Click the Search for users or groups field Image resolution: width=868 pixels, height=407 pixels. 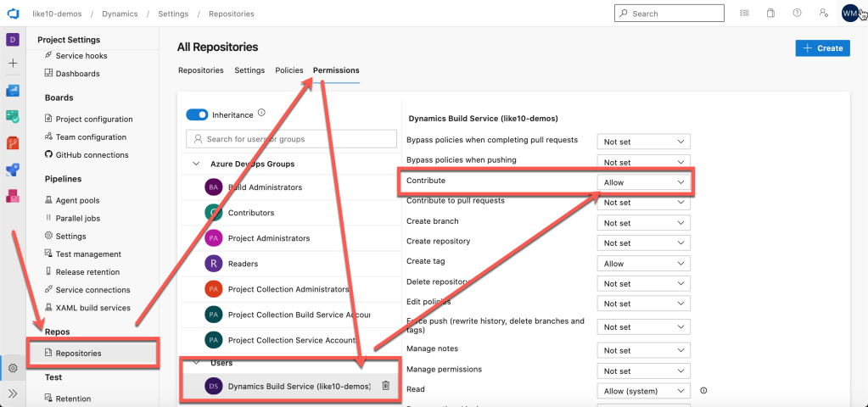click(291, 138)
